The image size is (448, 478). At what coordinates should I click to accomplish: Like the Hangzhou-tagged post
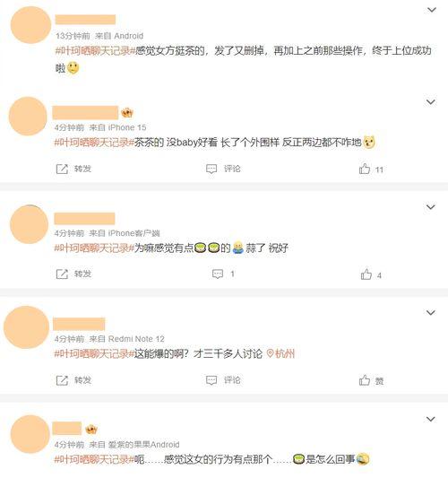(x=371, y=380)
